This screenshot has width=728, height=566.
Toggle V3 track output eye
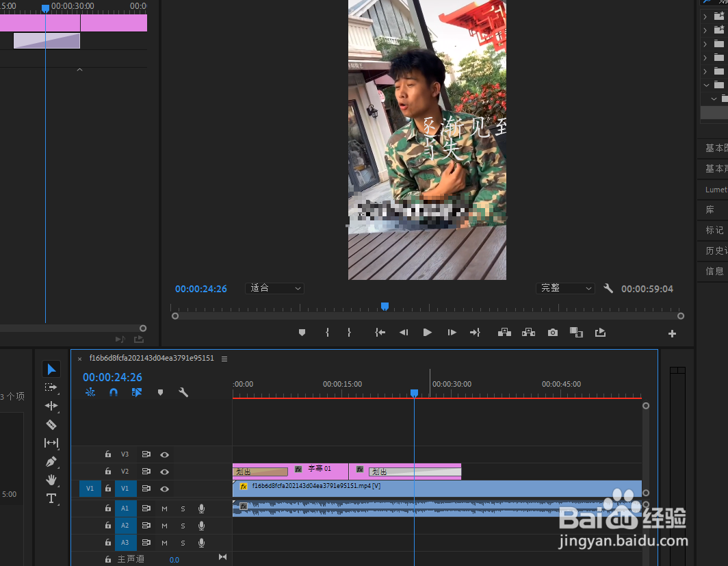pos(164,454)
